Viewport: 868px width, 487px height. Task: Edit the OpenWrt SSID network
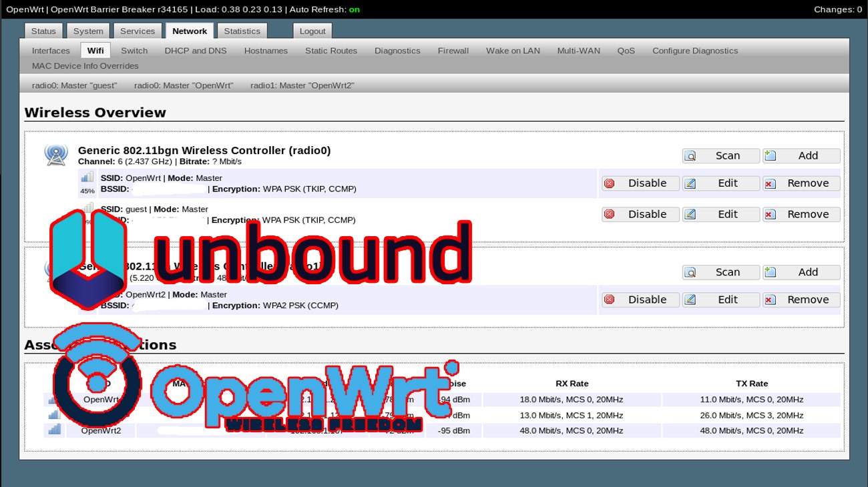721,183
